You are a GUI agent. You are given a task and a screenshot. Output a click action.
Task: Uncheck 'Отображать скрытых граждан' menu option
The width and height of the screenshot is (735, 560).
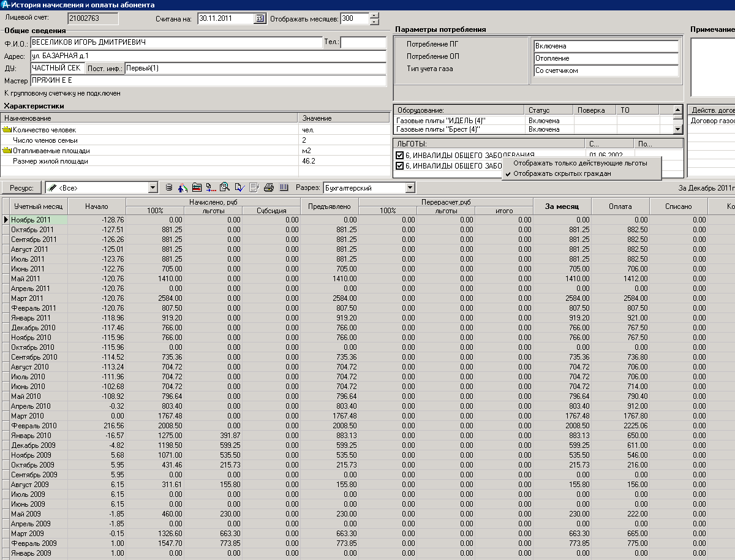pyautogui.click(x=562, y=173)
